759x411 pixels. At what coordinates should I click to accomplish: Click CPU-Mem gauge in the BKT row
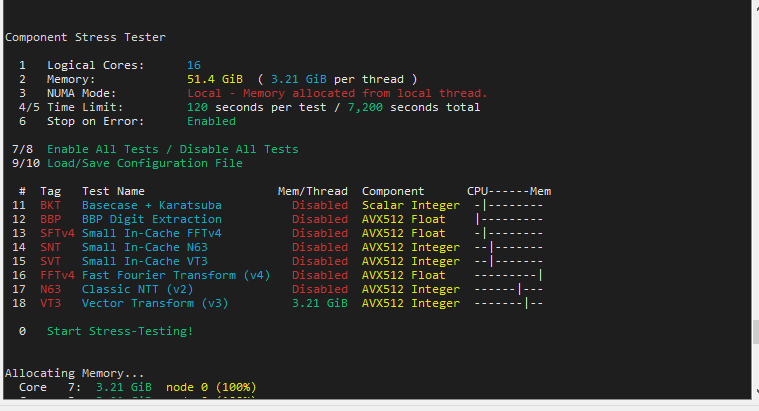point(509,206)
